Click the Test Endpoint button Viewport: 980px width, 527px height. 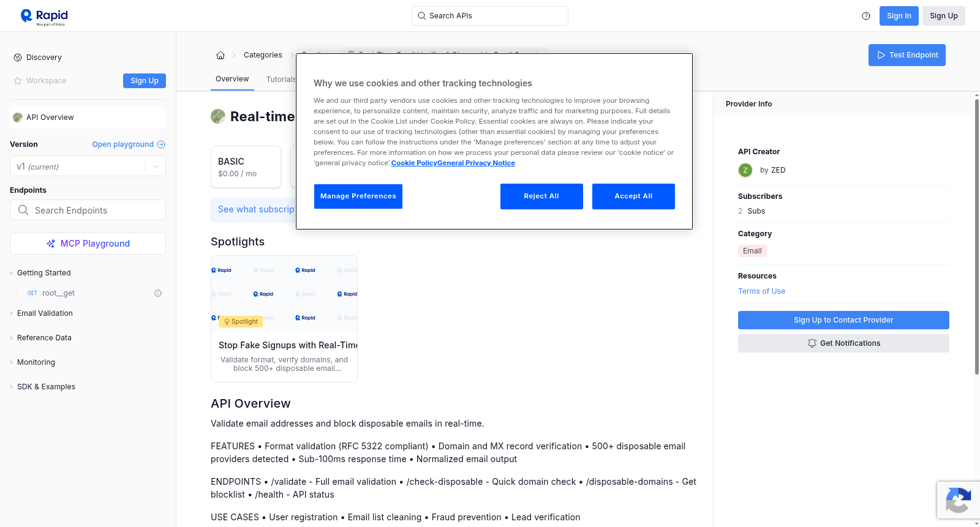907,55
